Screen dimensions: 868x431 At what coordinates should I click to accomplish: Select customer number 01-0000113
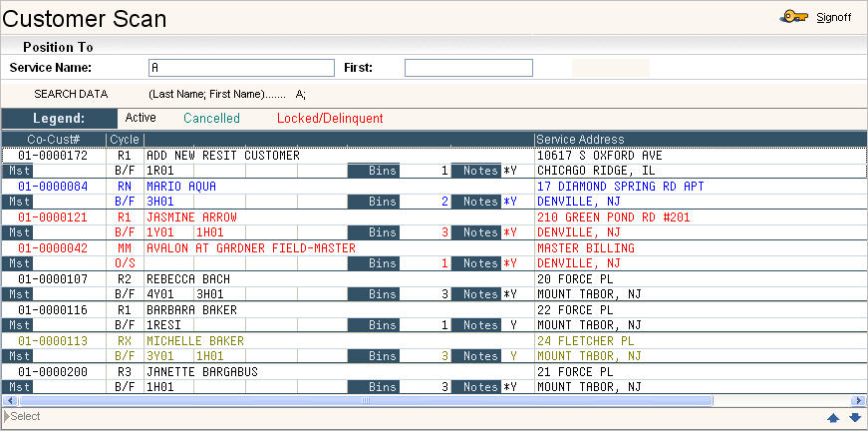click(x=53, y=341)
